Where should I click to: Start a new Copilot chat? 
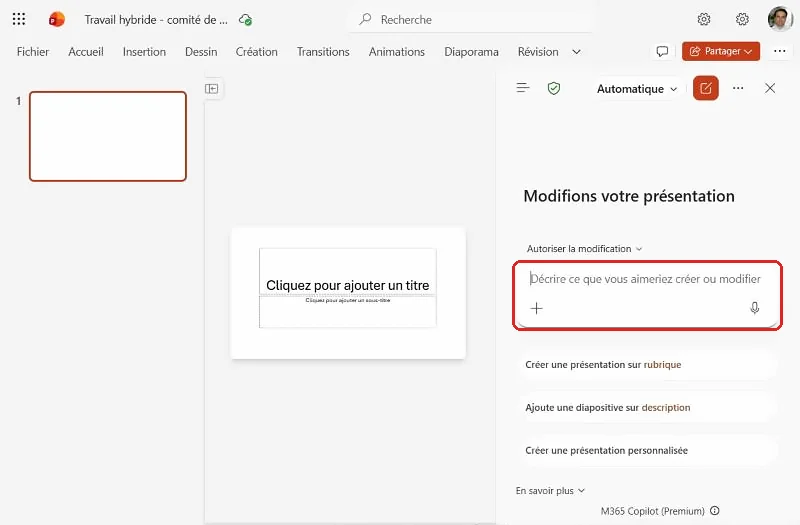(x=706, y=88)
